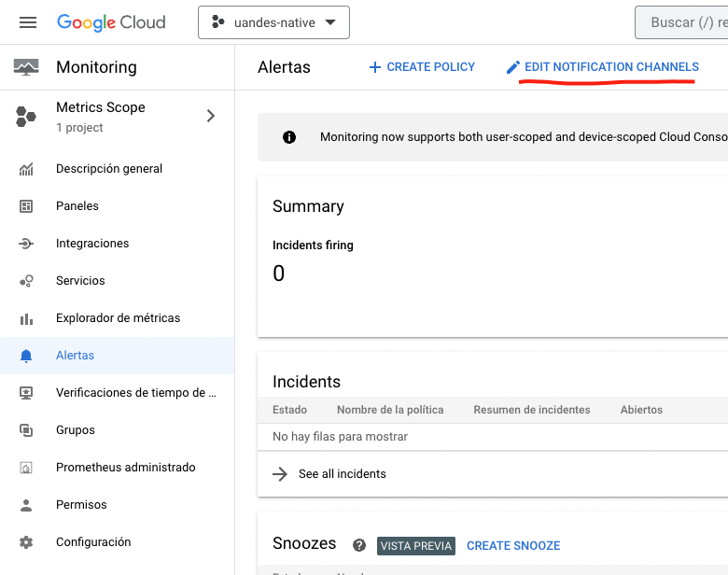
Task: Open Configuración settings
Action: (x=93, y=542)
